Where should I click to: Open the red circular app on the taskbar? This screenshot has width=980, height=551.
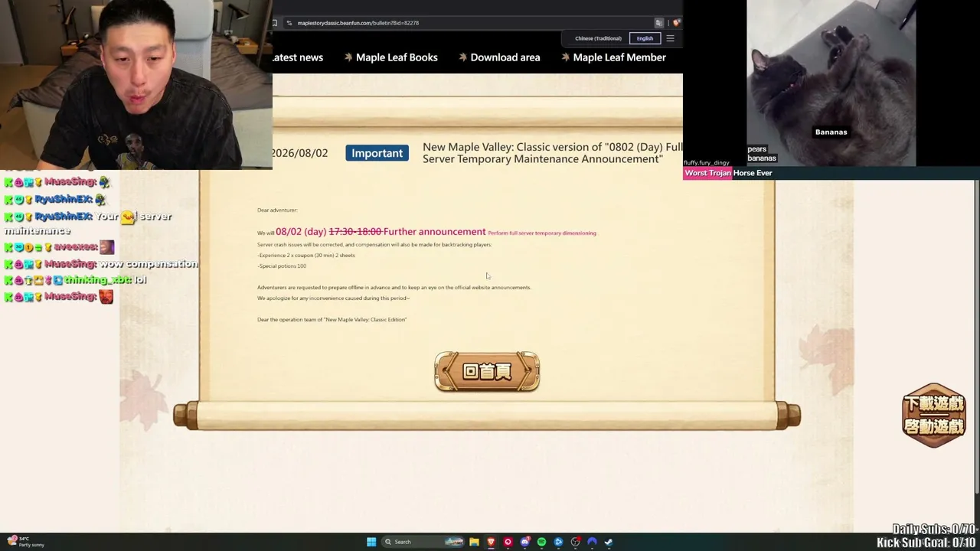pyautogui.click(x=508, y=542)
